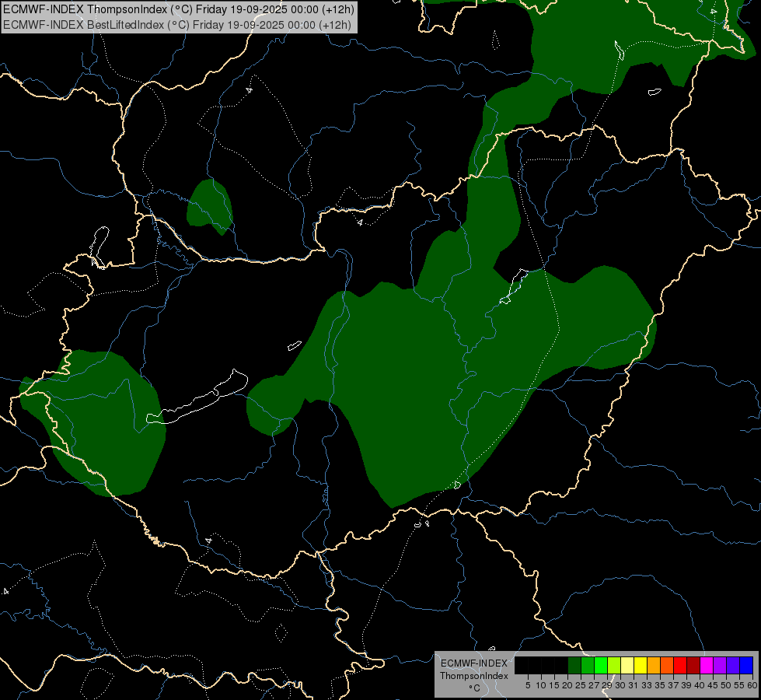Click the magenta 40–45 legend swatch
The width and height of the screenshot is (761, 700).
point(707,665)
